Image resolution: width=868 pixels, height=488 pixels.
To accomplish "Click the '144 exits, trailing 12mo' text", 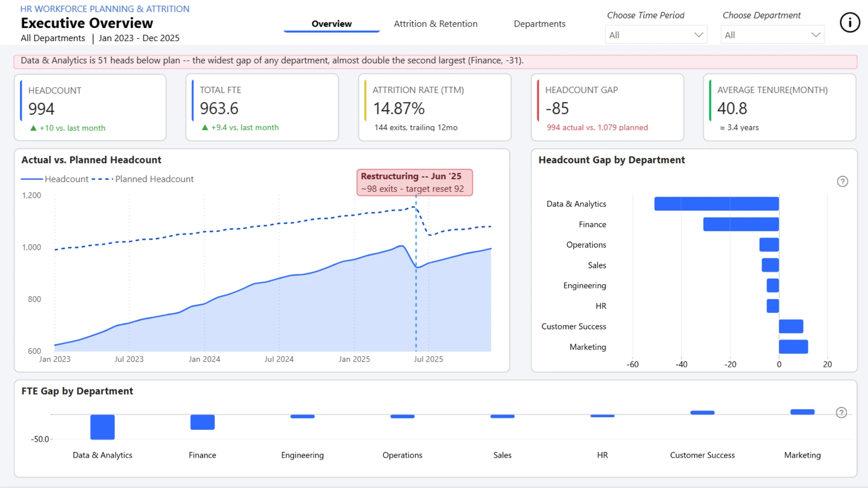I will pyautogui.click(x=416, y=127).
